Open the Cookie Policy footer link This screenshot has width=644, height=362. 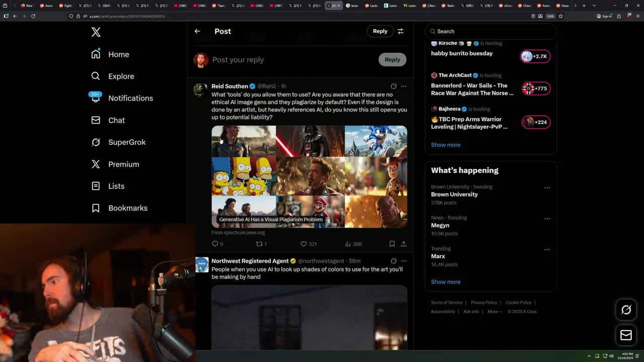[518, 303]
